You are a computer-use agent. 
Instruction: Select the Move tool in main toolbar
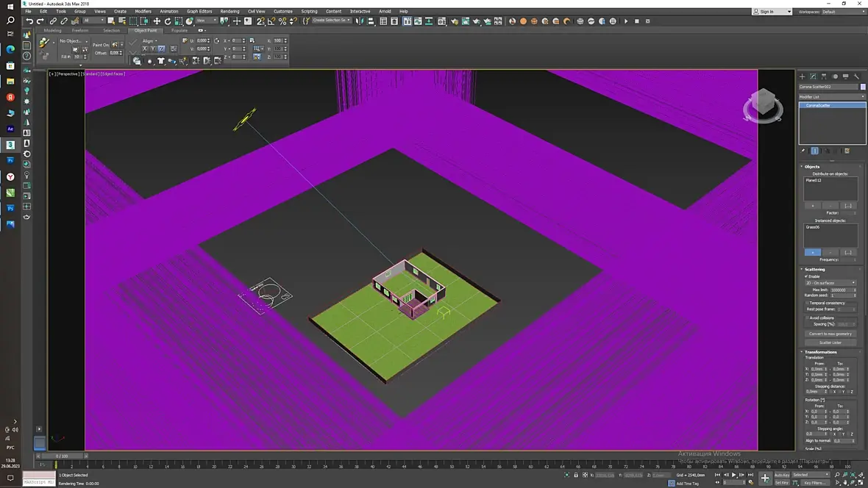coord(157,21)
